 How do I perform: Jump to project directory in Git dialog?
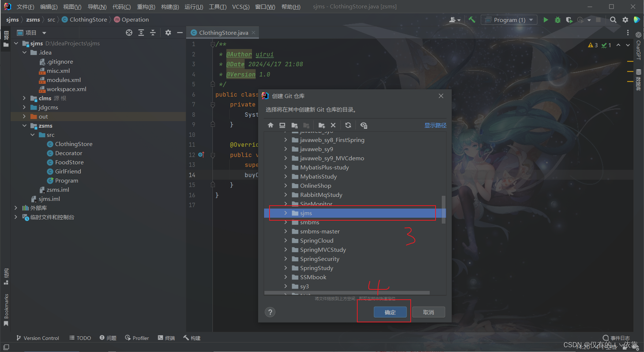coord(294,125)
